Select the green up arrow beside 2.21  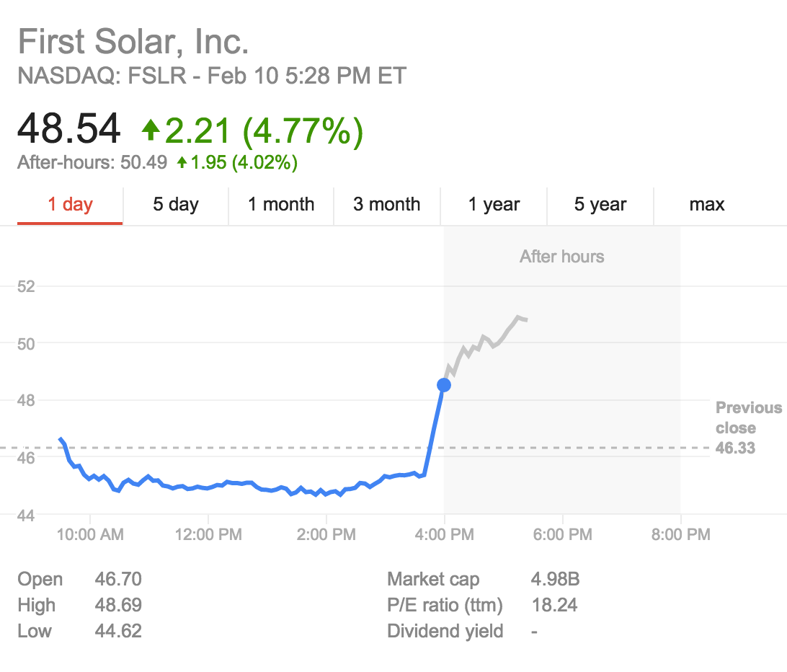pos(150,130)
